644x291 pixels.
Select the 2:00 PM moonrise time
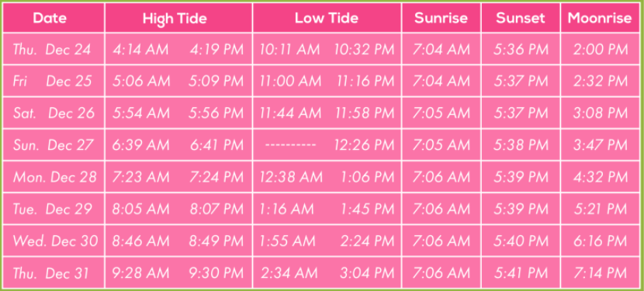point(601,50)
